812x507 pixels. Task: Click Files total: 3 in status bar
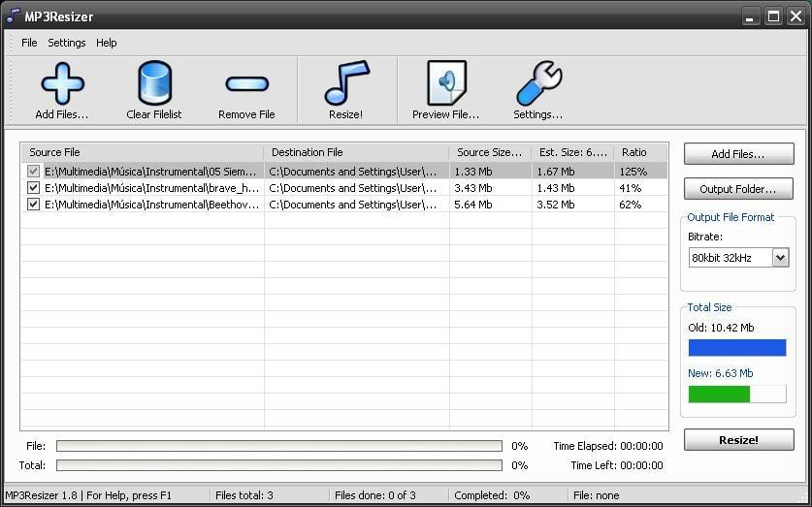(x=244, y=495)
